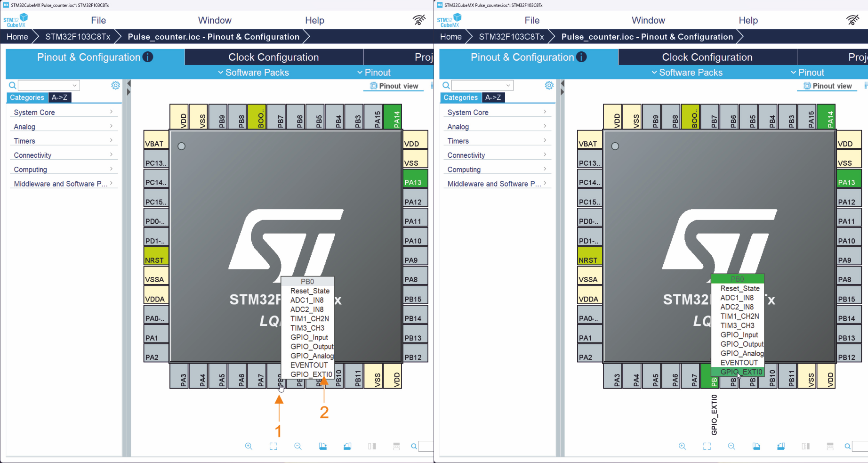Switch to Categories view in left window
Screen dimensions: 868x463
click(27, 97)
